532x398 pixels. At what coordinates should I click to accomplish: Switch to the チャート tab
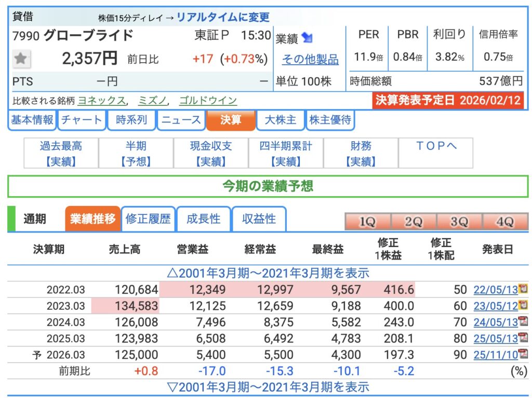click(82, 120)
